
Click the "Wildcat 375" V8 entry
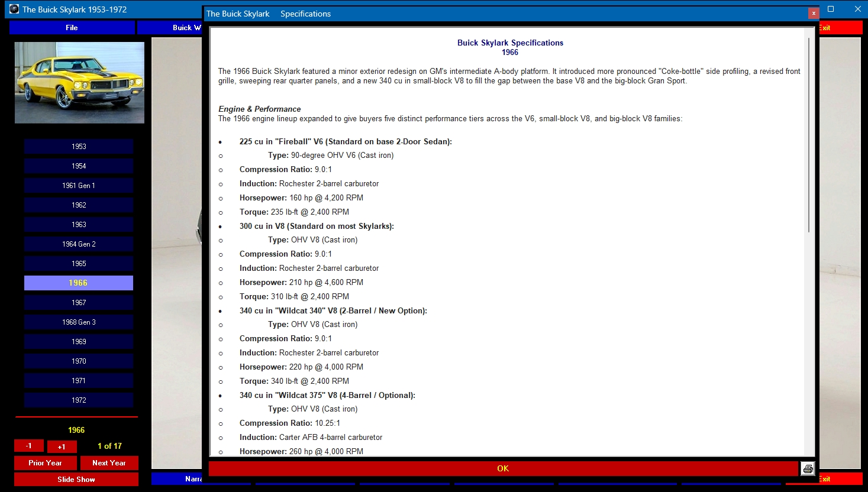point(327,395)
